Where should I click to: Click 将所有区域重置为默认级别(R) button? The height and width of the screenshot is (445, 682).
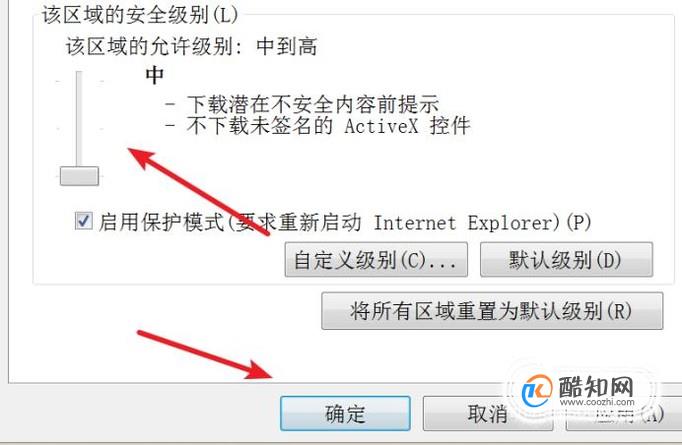pos(492,311)
